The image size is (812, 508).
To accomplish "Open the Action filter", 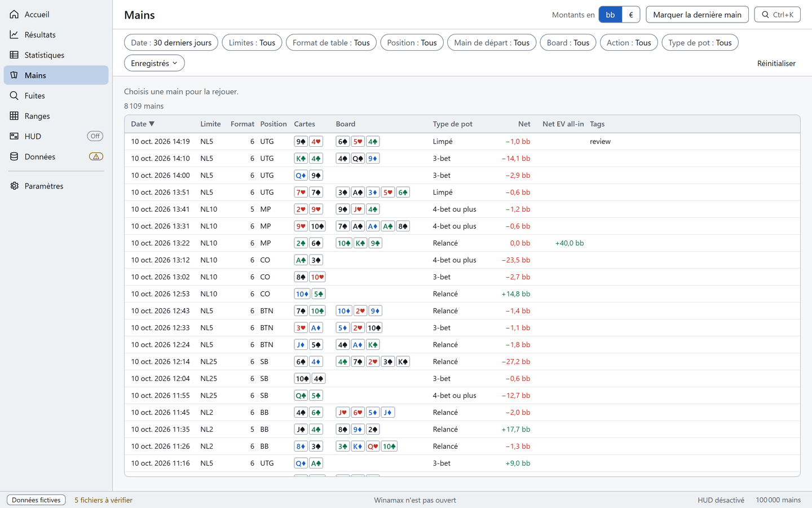I will pos(629,42).
